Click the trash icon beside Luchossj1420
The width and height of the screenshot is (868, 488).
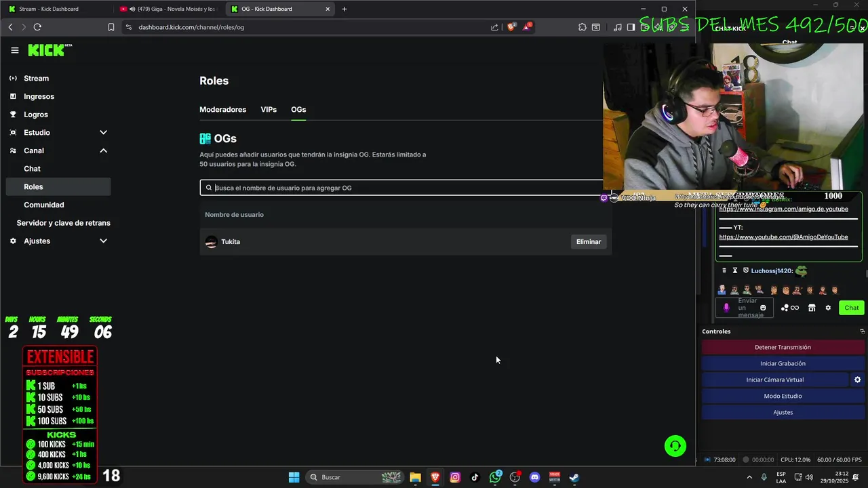pyautogui.click(x=724, y=270)
